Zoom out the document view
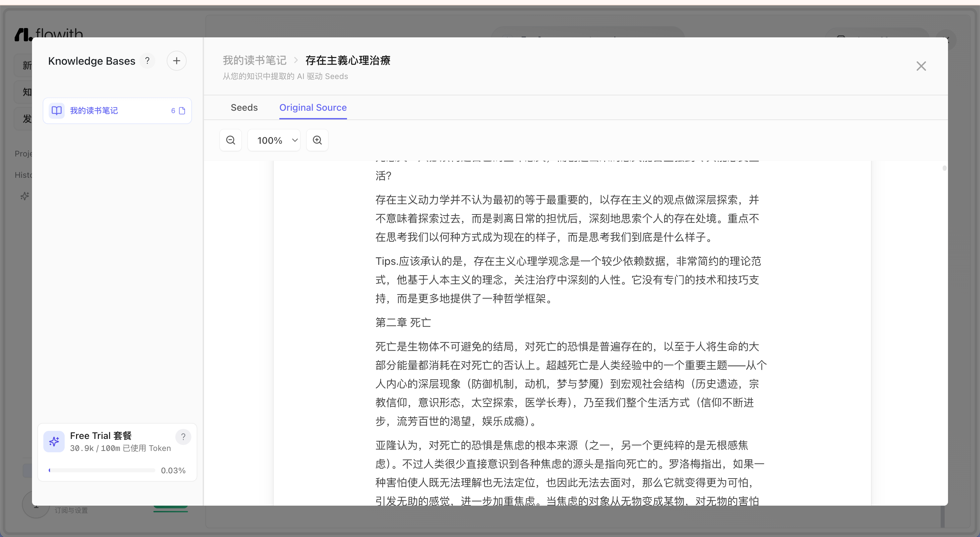 point(231,140)
